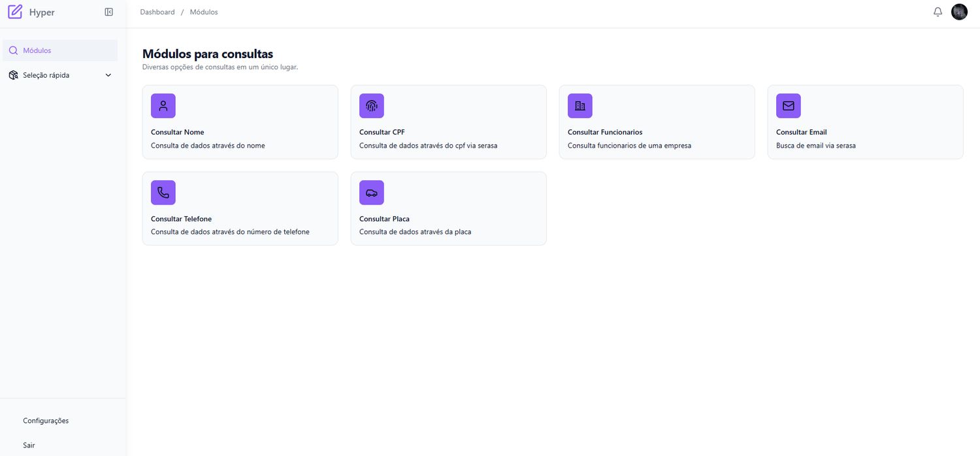Click the person icon for Consultar Nome

[x=163, y=106]
